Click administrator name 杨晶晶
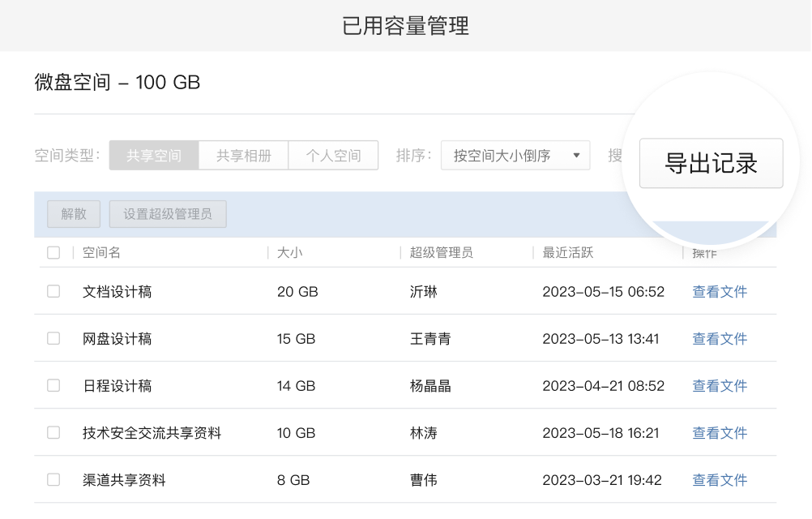 (430, 386)
